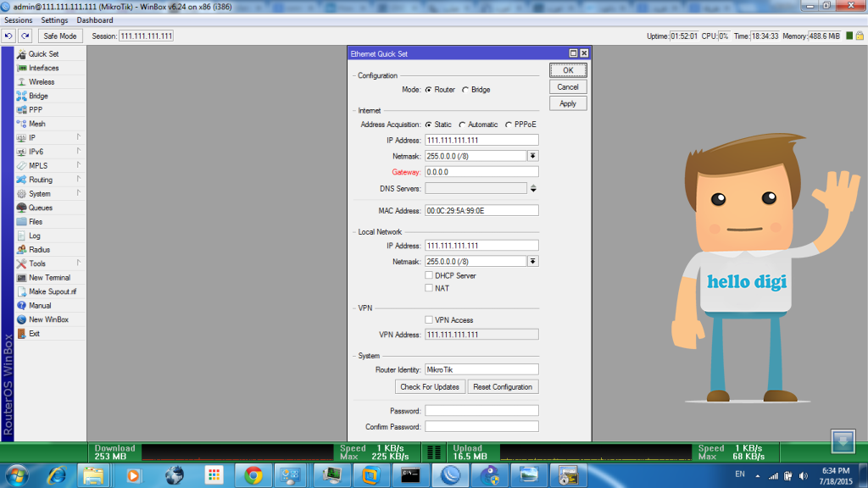Expand the IPv6 submenu
Viewport: 868px width, 488px height.
[x=79, y=151]
